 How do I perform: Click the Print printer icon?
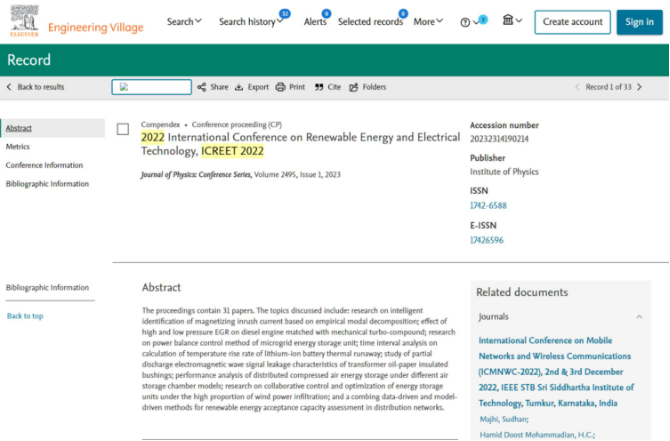[280, 87]
